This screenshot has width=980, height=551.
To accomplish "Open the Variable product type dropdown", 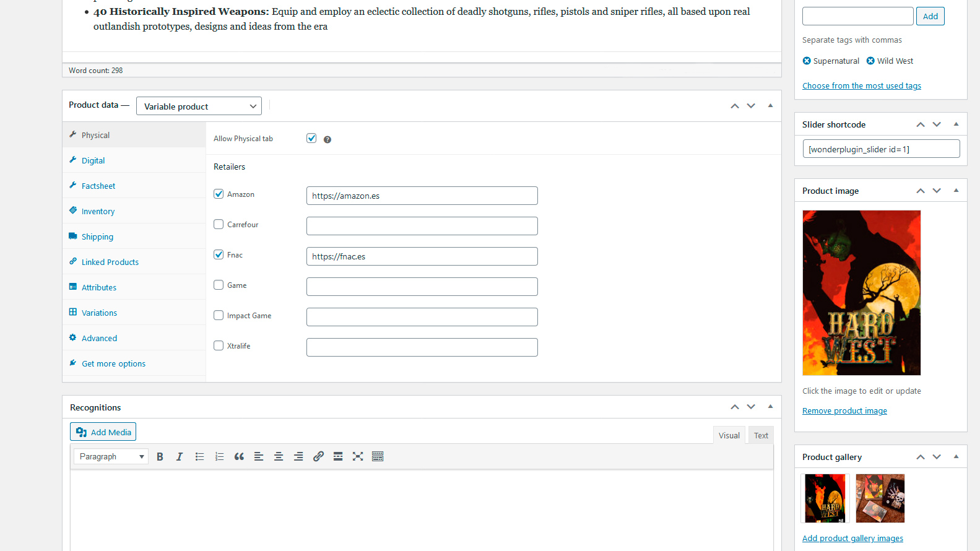I will (x=199, y=106).
